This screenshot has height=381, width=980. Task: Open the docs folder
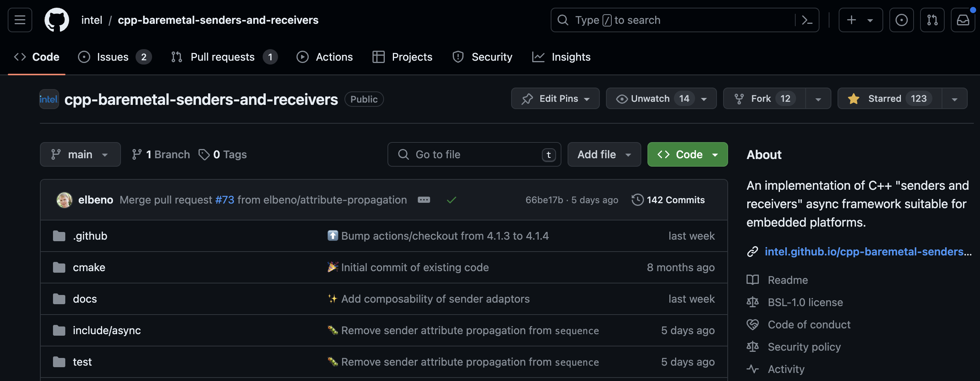coord(85,299)
